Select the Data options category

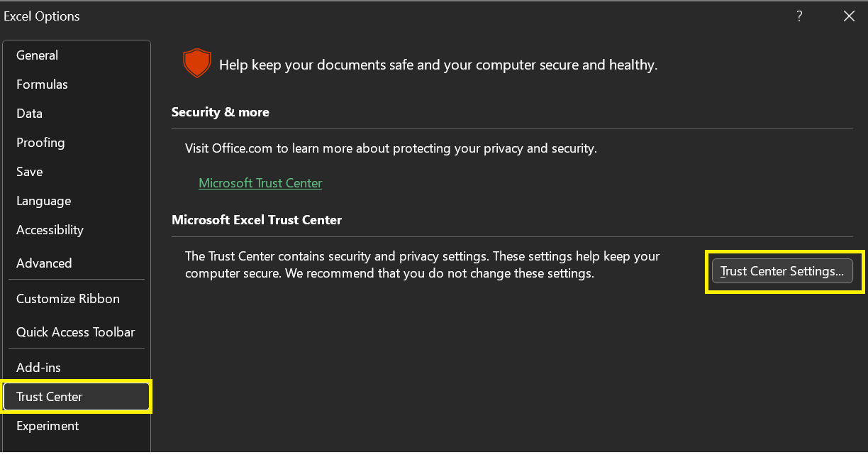29,113
